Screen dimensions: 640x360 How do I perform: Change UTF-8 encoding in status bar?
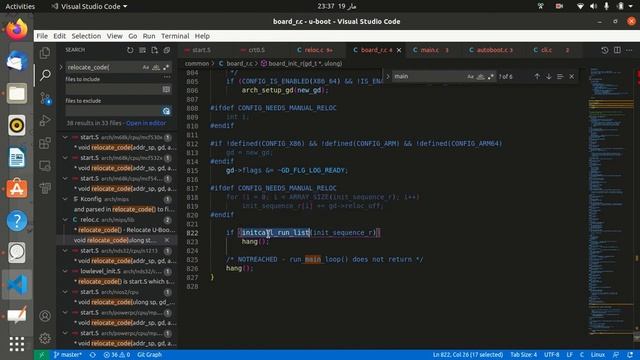coord(551,355)
